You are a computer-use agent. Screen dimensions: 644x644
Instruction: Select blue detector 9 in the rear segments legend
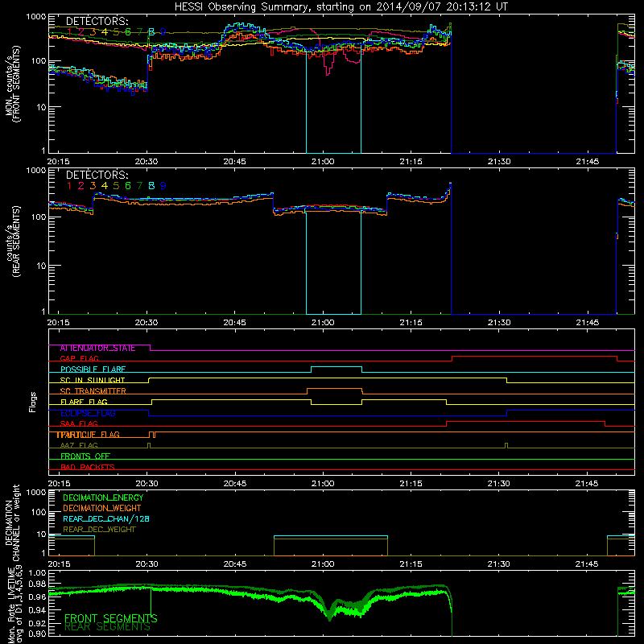point(163,186)
